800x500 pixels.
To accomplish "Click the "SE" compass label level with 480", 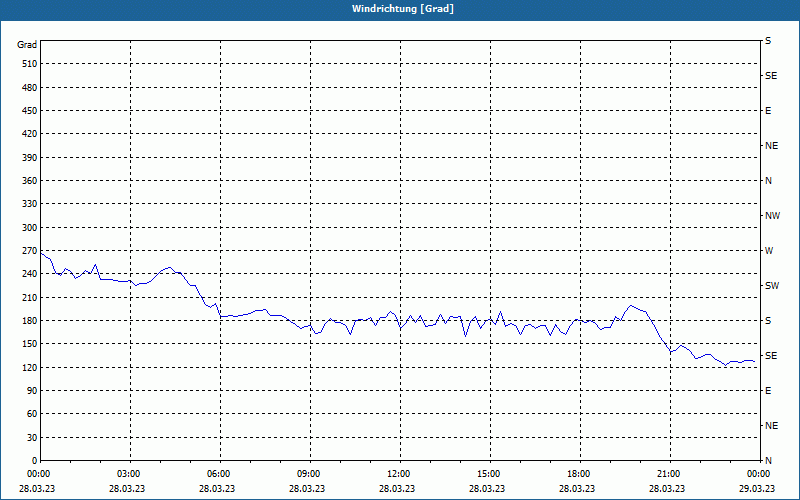I will (771, 76).
